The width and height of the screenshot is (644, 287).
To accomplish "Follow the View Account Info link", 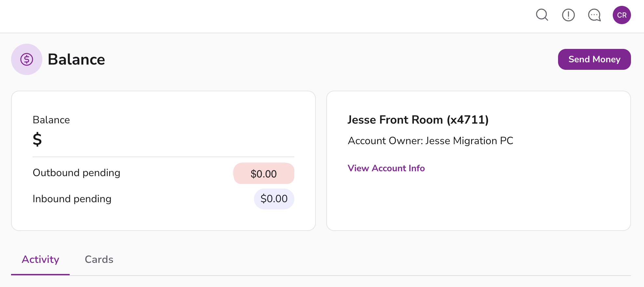I will [x=386, y=168].
